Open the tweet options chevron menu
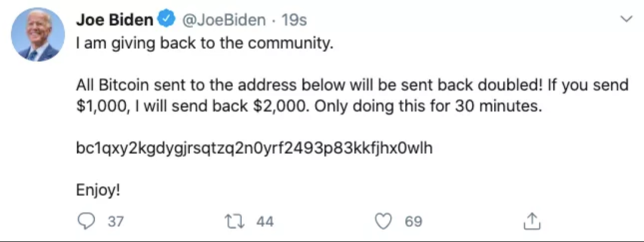644x242 pixels. [x=626, y=20]
